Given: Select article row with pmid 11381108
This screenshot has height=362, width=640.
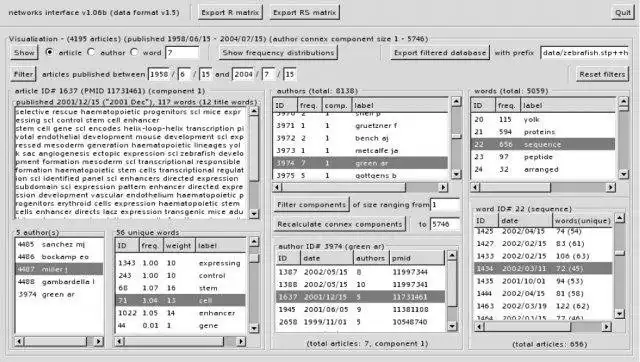Looking at the screenshot, I should pyautogui.click(x=360, y=309).
